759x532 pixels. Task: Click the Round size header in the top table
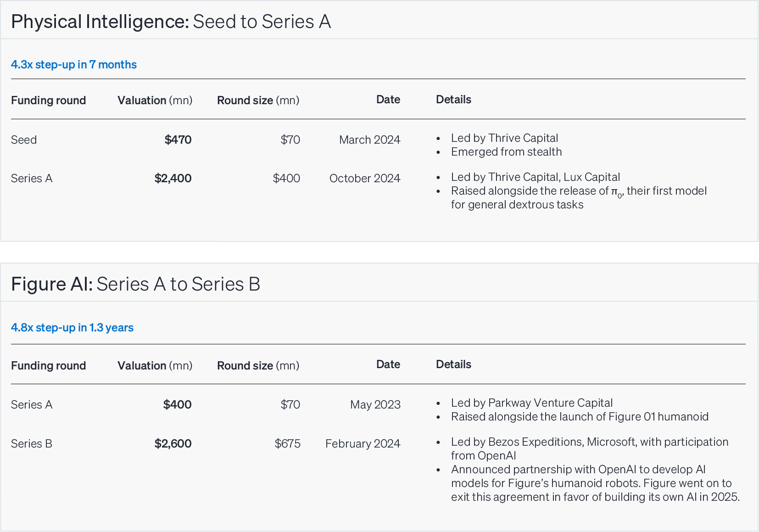258,101
